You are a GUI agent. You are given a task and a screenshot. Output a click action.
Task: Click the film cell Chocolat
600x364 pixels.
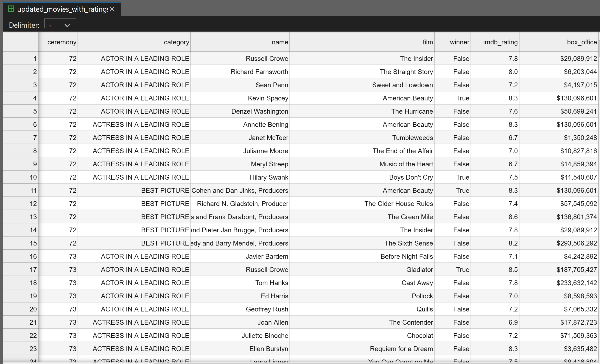click(x=362, y=336)
